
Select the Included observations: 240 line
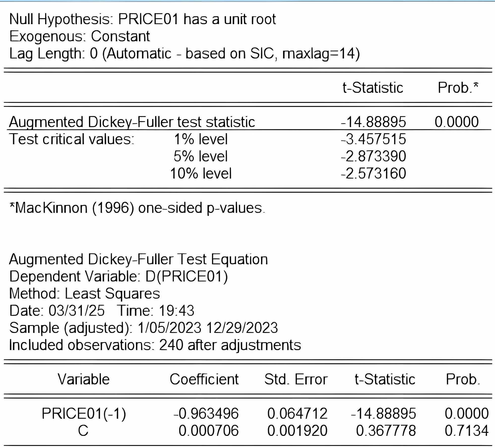coord(155,345)
